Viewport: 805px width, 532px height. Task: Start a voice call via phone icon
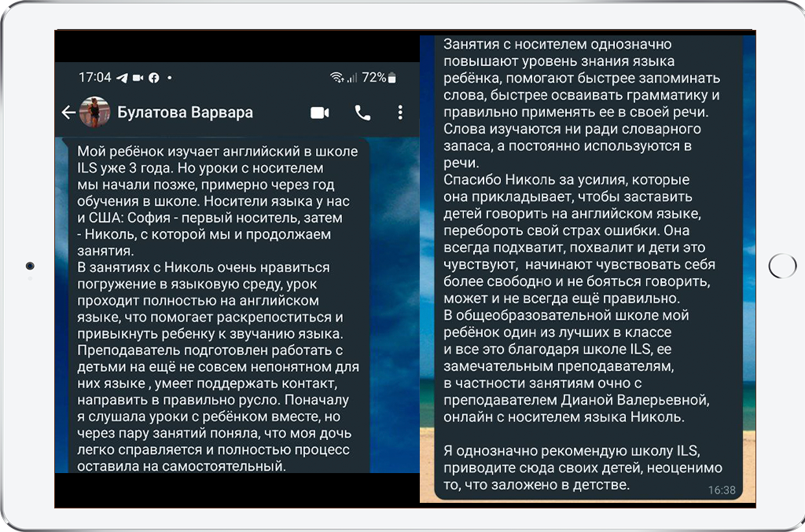coord(362,112)
